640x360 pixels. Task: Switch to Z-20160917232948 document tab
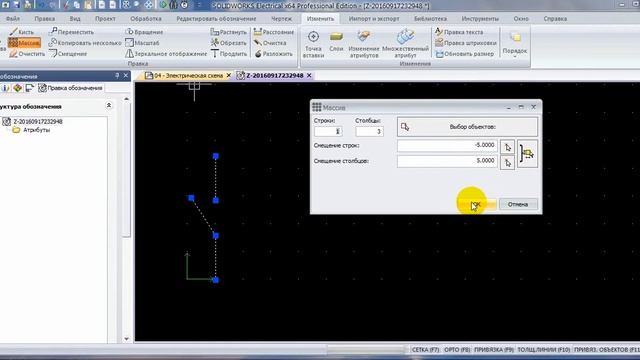(270, 76)
